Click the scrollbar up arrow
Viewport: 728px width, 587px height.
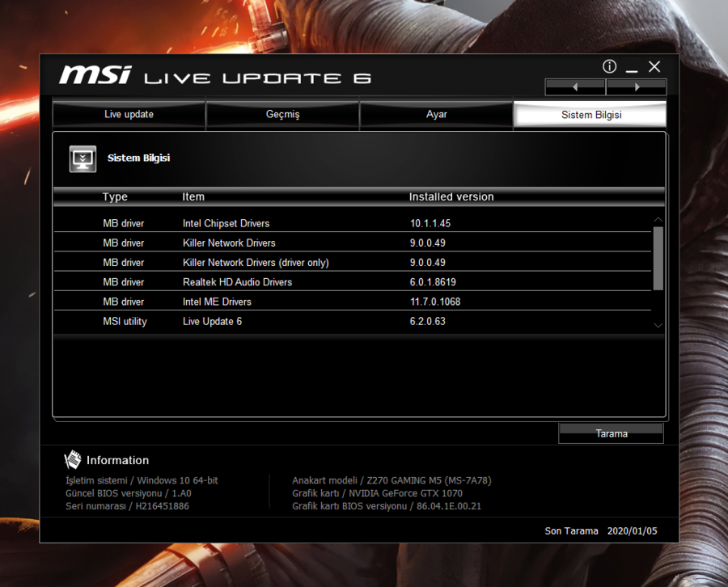pos(658,219)
